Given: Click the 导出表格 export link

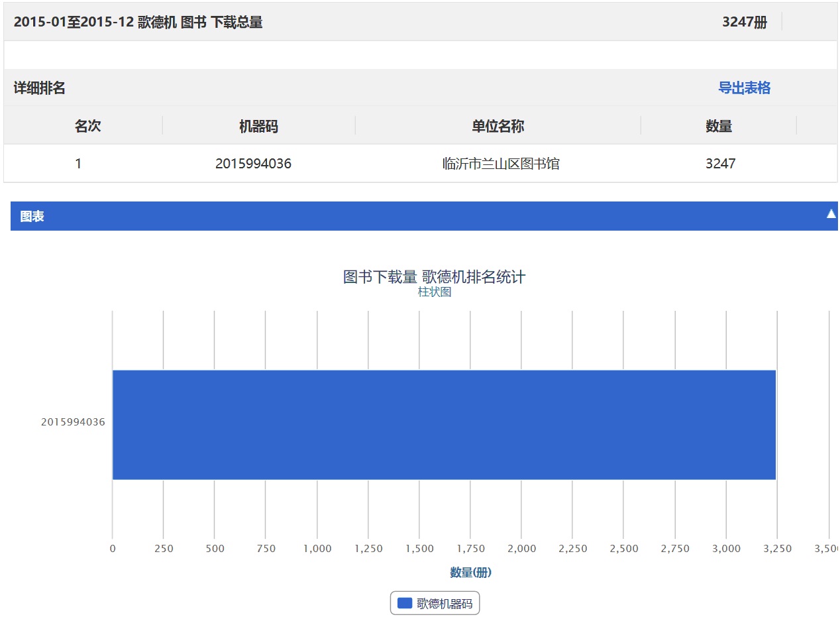Looking at the screenshot, I should (x=744, y=88).
